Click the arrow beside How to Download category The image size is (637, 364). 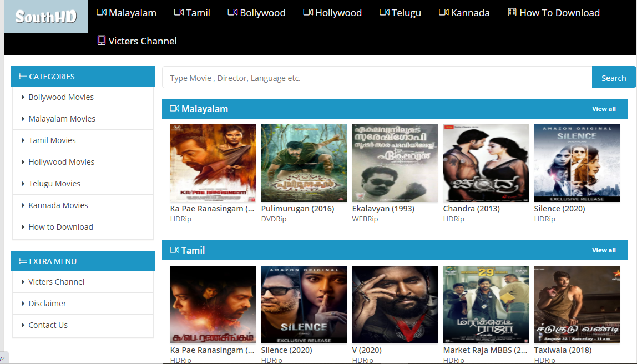(x=23, y=227)
